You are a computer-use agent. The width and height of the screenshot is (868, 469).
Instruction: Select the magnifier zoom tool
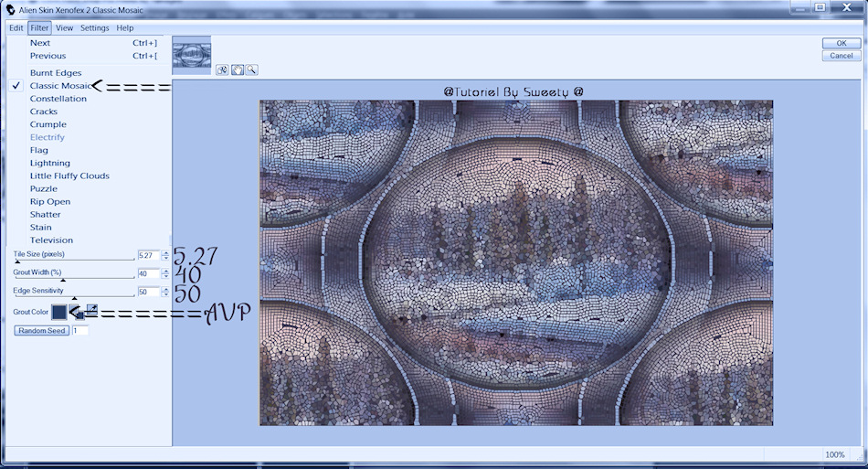[251, 69]
